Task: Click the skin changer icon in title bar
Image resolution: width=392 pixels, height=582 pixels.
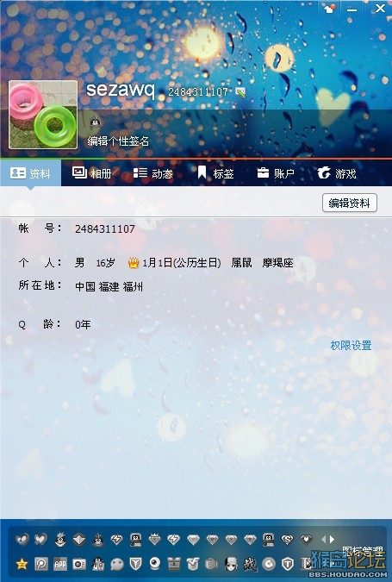Action: point(329,8)
